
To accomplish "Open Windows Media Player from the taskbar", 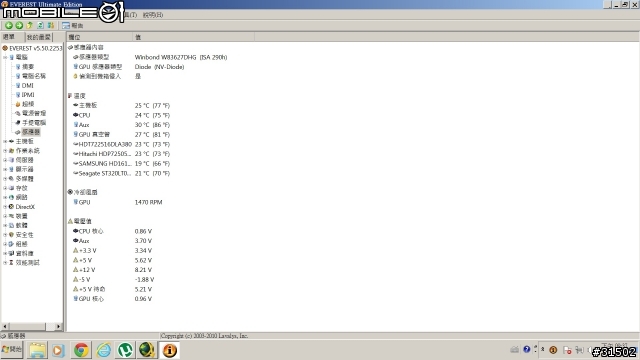I will (x=58, y=350).
